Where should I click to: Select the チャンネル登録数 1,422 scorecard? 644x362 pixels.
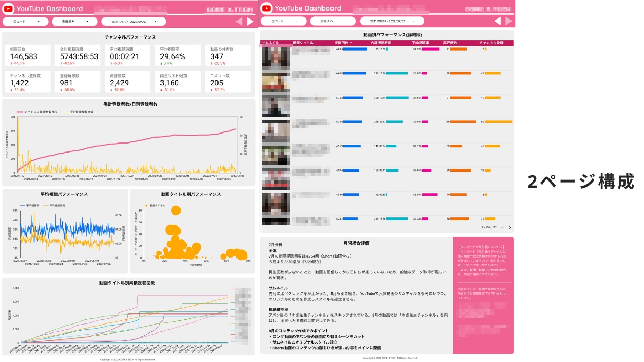[x=28, y=82]
